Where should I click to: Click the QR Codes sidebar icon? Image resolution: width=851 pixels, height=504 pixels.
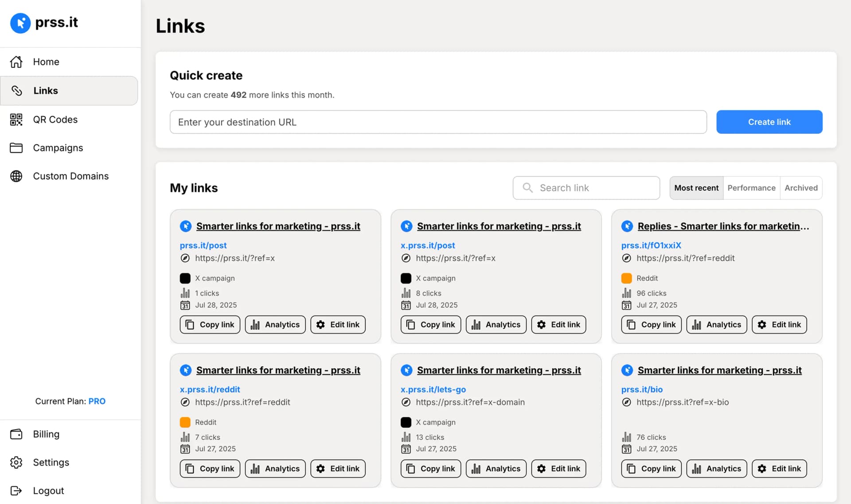[16, 120]
